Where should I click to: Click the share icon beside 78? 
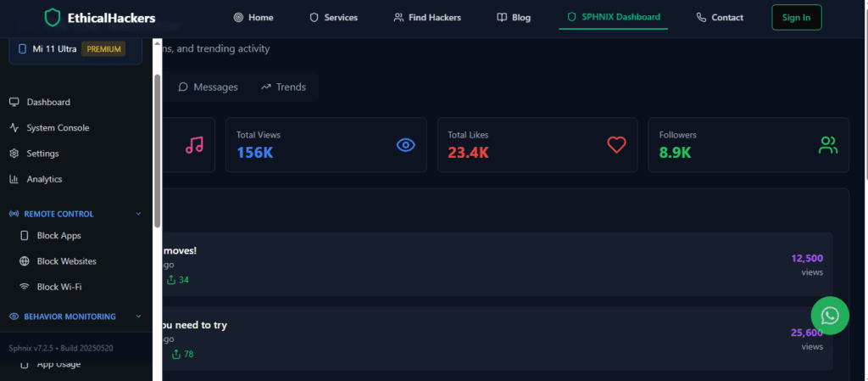point(176,354)
